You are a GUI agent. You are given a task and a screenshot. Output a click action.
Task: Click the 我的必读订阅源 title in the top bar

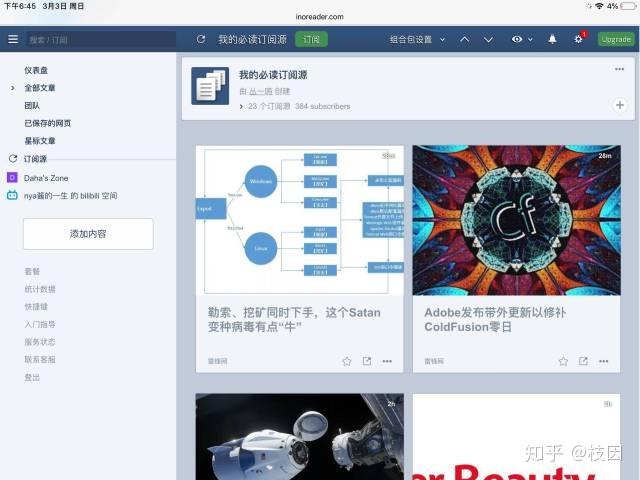pyautogui.click(x=252, y=40)
